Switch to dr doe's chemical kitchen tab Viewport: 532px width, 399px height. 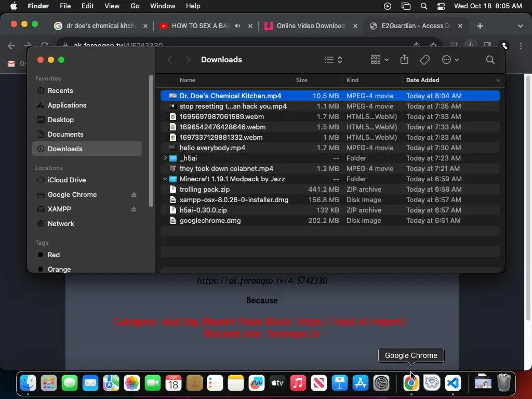[101, 26]
